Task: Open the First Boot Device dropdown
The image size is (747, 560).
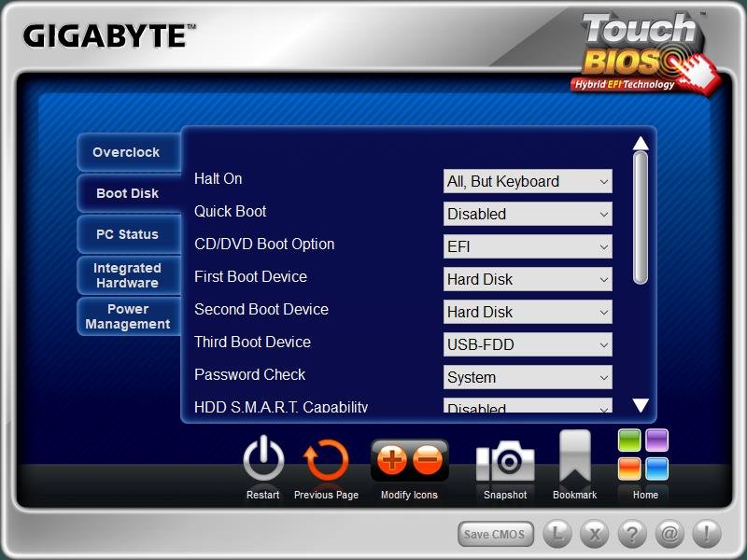Action: pyautogui.click(x=528, y=279)
